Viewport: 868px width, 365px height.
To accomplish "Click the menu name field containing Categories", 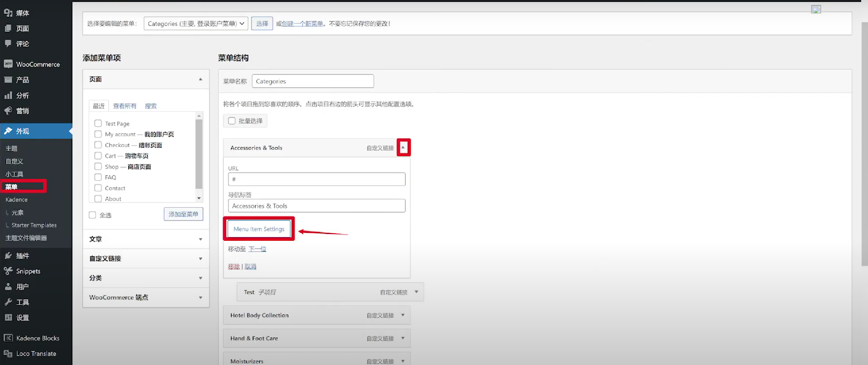I will pyautogui.click(x=312, y=81).
